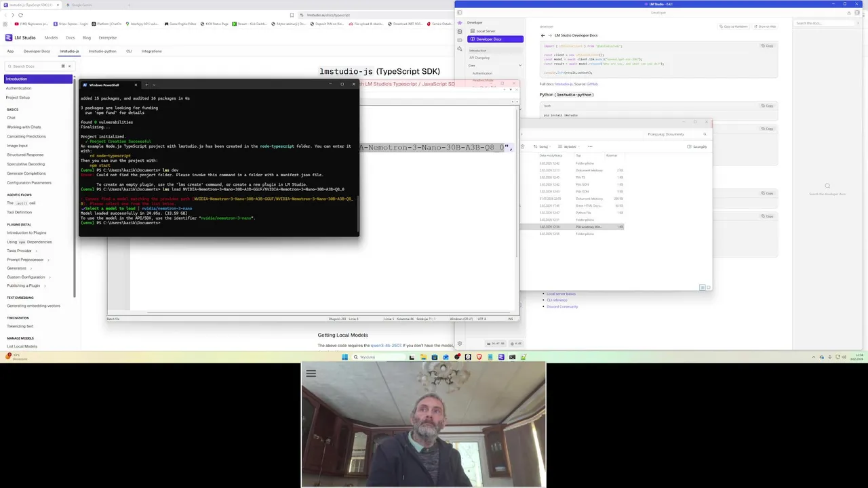868x488 pixels.
Task: Open Project Setup docs page
Action: tap(18, 98)
